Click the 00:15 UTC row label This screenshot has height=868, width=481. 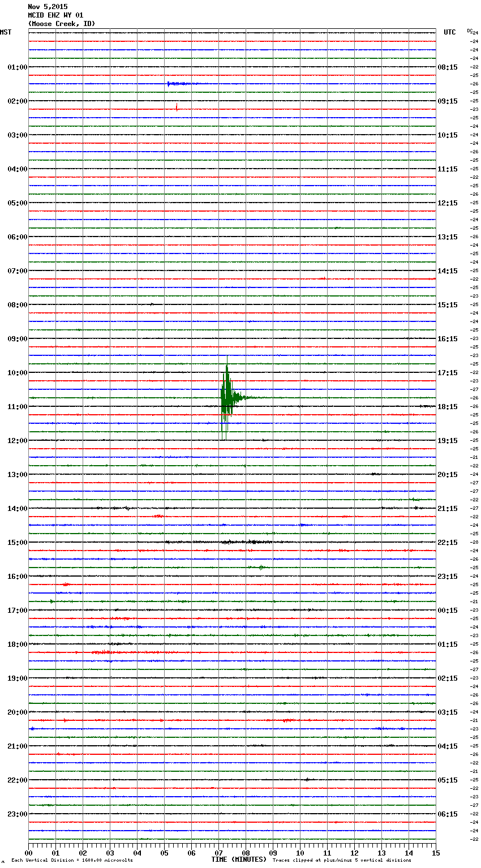click(448, 610)
